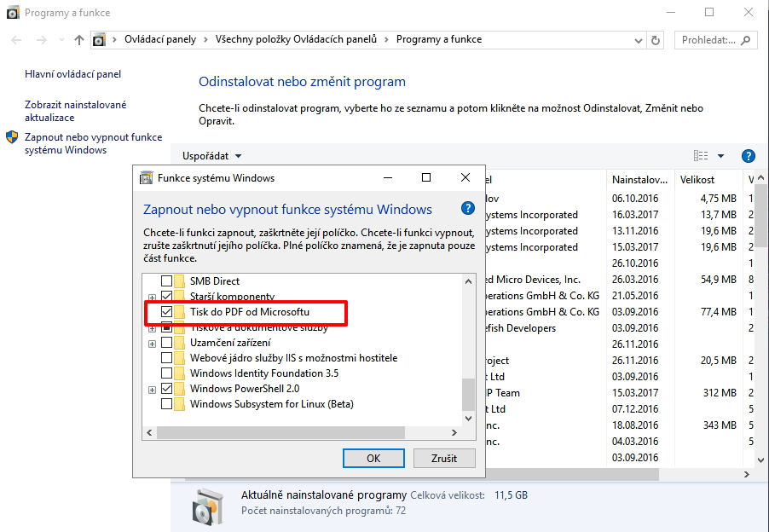Sort by Velikost column header

[708, 180]
